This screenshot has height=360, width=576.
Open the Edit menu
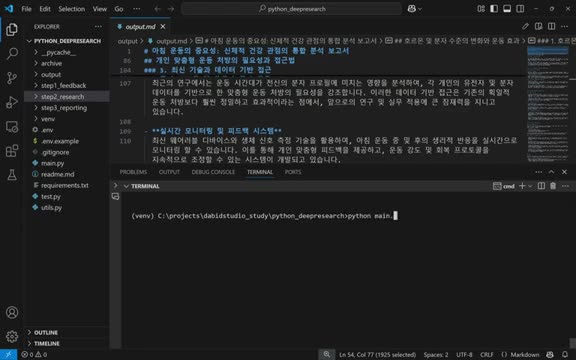[x=45, y=9]
